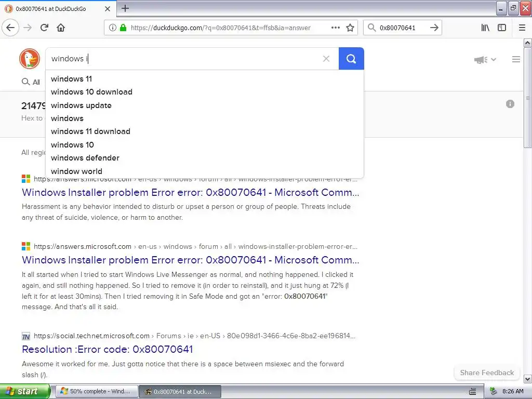Go back with the browser back arrow
This screenshot has width=532, height=399.
pos(10,28)
